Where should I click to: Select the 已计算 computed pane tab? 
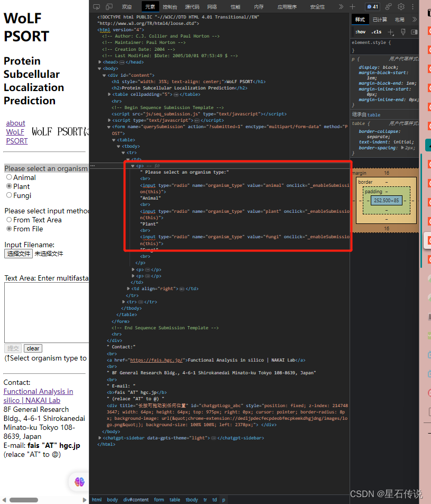point(380,20)
